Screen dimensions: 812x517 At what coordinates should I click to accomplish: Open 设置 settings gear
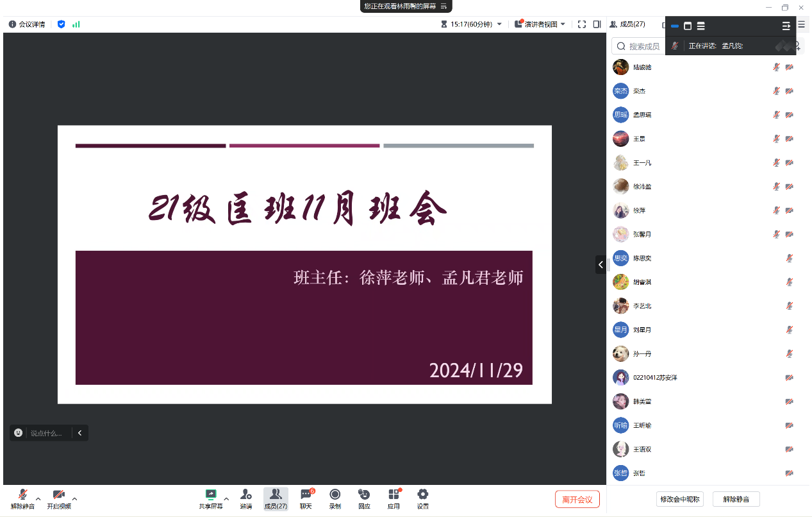coord(422,495)
